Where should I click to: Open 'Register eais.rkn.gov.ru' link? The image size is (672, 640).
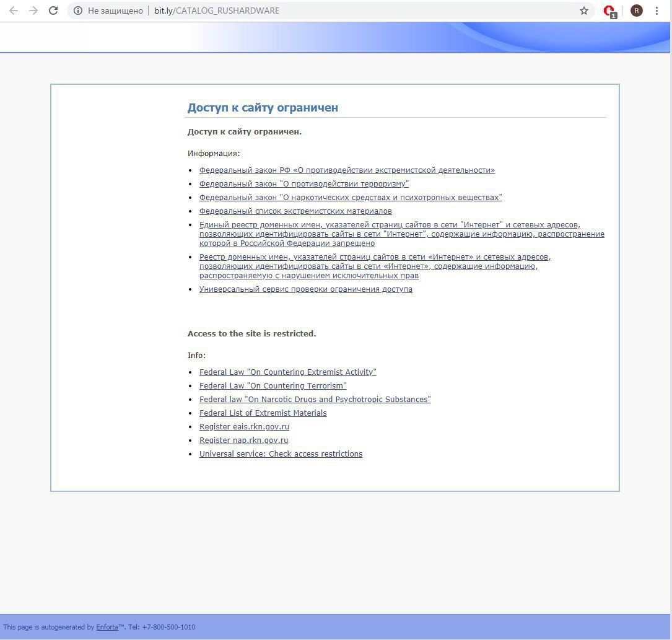click(x=244, y=427)
